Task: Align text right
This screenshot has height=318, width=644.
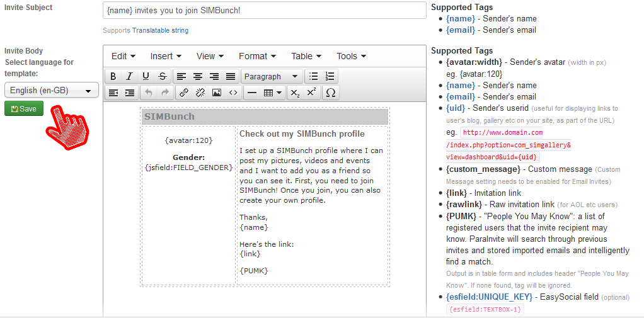Action: tap(214, 76)
